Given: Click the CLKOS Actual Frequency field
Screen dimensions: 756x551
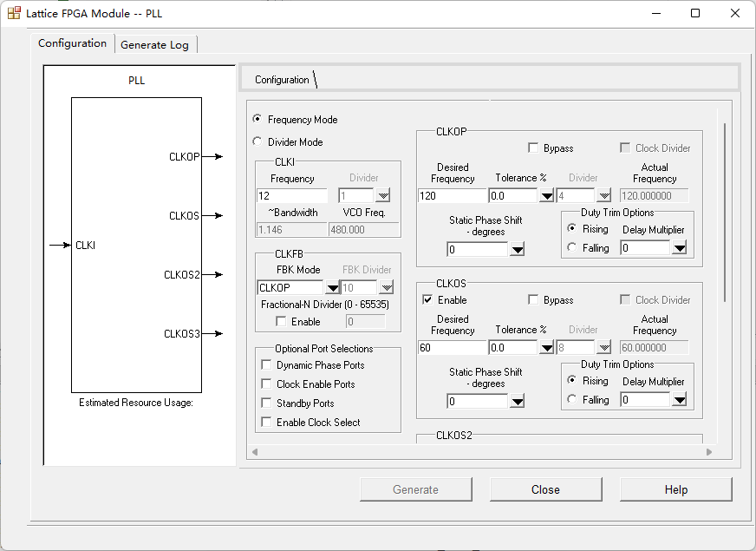Looking at the screenshot, I should click(655, 347).
